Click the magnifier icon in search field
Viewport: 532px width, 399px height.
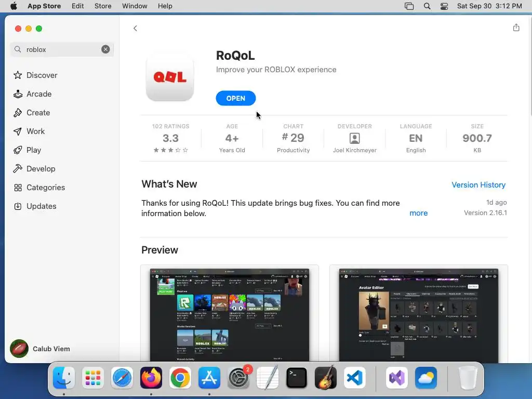(18, 49)
